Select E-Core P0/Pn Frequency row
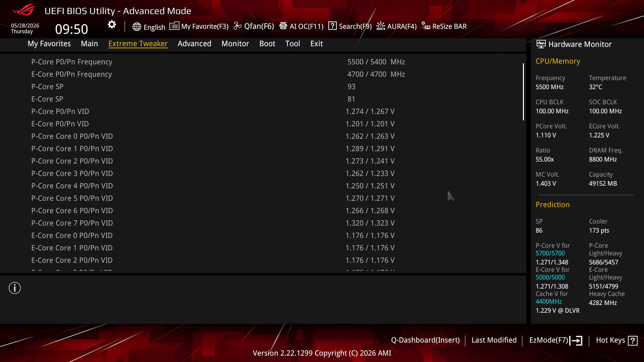This screenshot has height=362, width=644. 262,74
